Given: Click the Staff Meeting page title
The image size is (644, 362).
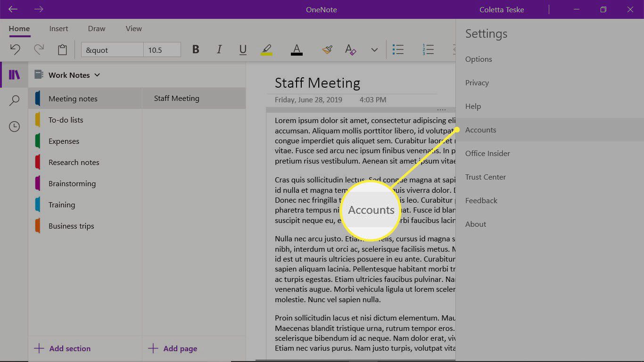Looking at the screenshot, I should tap(317, 83).
